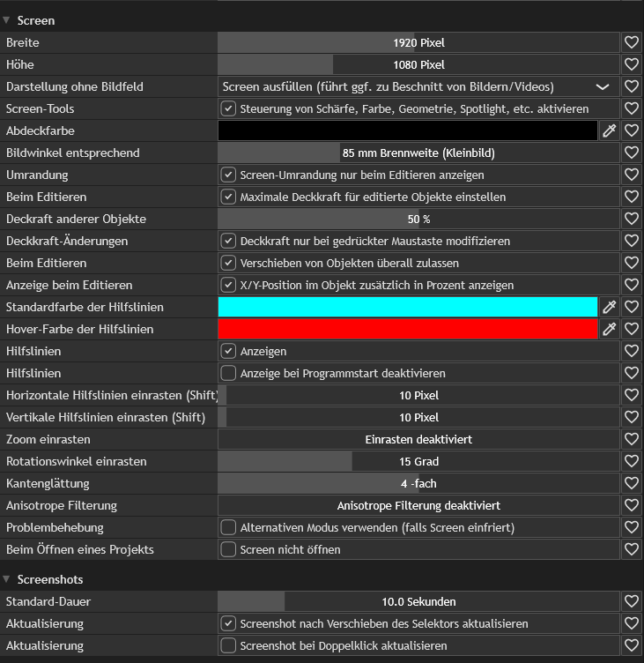This screenshot has height=663, width=644.
Task: Click the Deckraft 50 % slider
Action: (418, 219)
